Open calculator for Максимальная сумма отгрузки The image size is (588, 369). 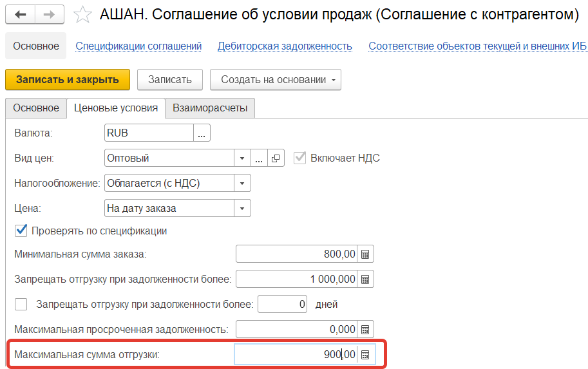click(365, 354)
